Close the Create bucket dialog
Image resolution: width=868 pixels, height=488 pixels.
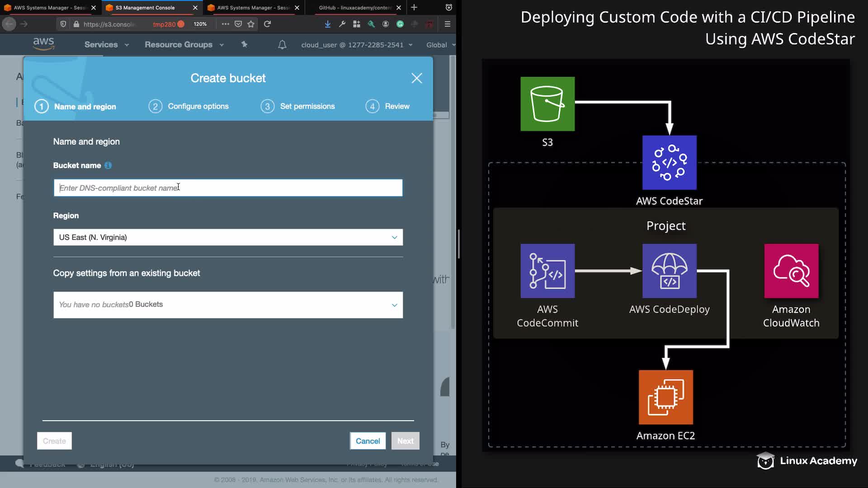[416, 78]
